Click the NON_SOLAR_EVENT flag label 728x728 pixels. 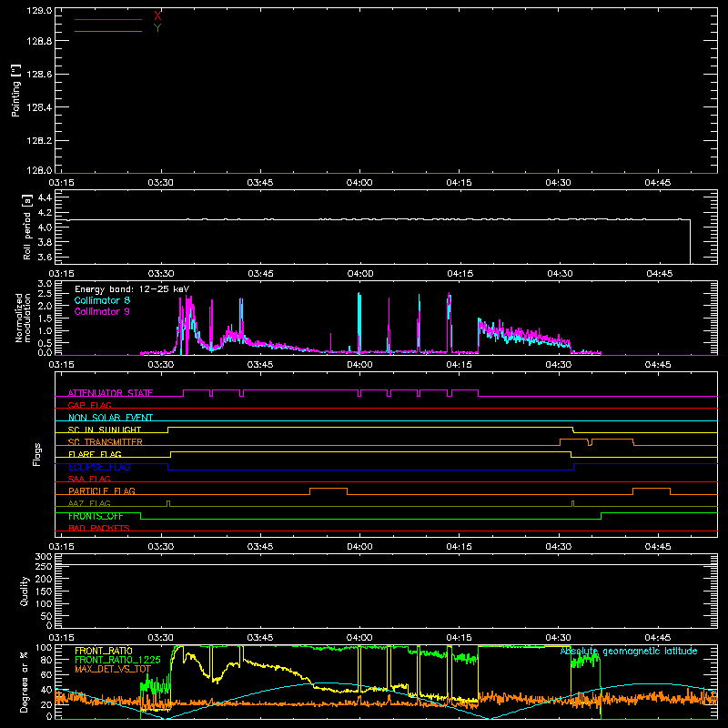110,418
